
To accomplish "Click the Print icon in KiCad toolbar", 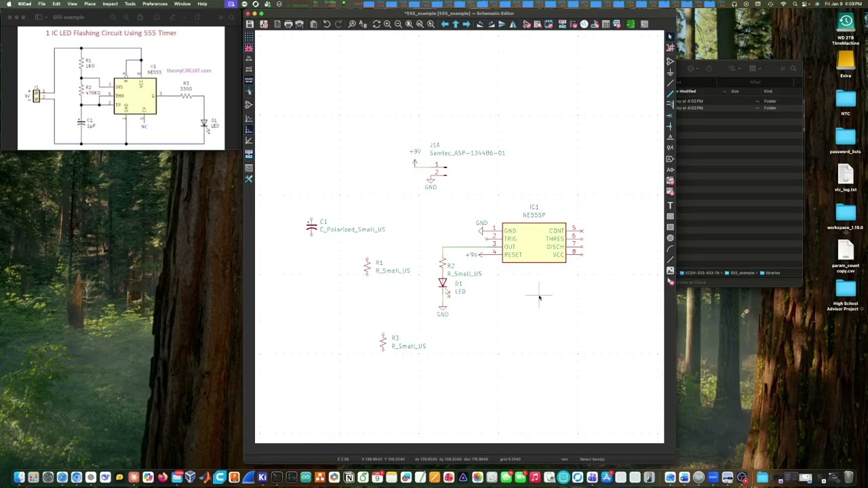I will (288, 24).
